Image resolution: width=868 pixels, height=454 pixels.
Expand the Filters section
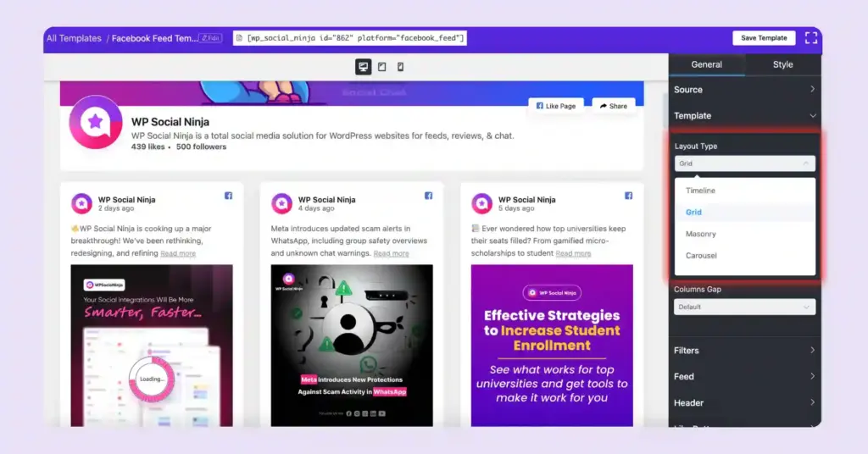[x=744, y=350]
